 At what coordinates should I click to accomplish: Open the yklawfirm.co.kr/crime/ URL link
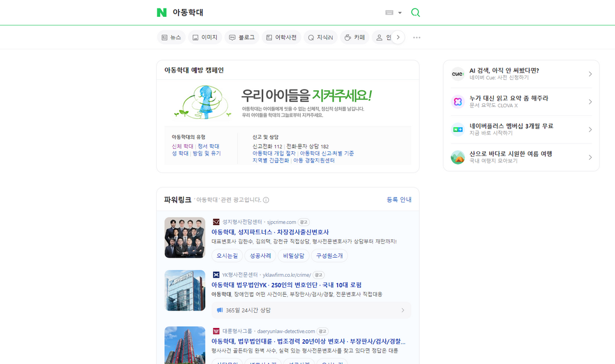coord(286,275)
